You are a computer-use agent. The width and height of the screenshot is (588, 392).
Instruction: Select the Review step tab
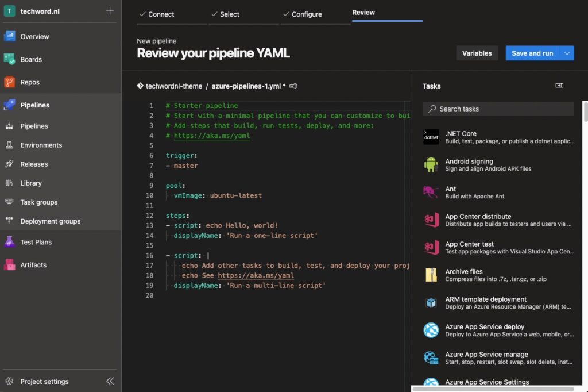click(x=387, y=13)
